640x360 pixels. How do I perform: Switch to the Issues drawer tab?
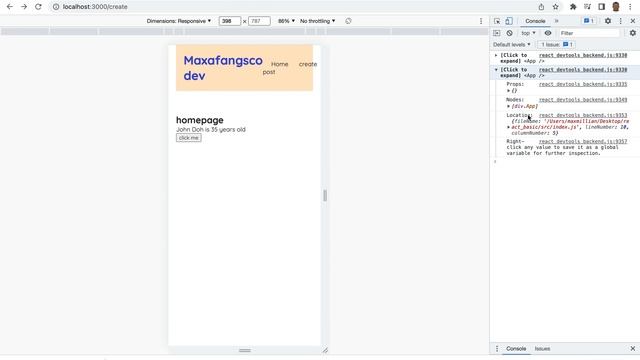coord(542,349)
